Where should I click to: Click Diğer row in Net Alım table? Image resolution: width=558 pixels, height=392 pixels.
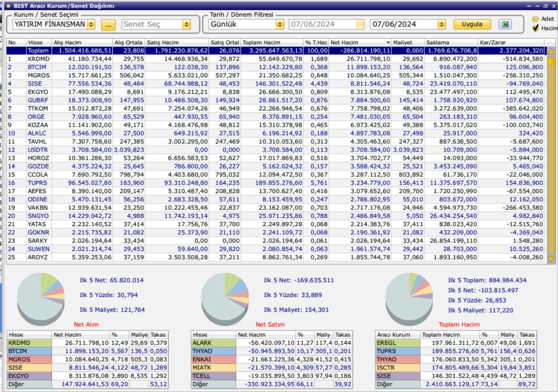pyautogui.click(x=87, y=384)
